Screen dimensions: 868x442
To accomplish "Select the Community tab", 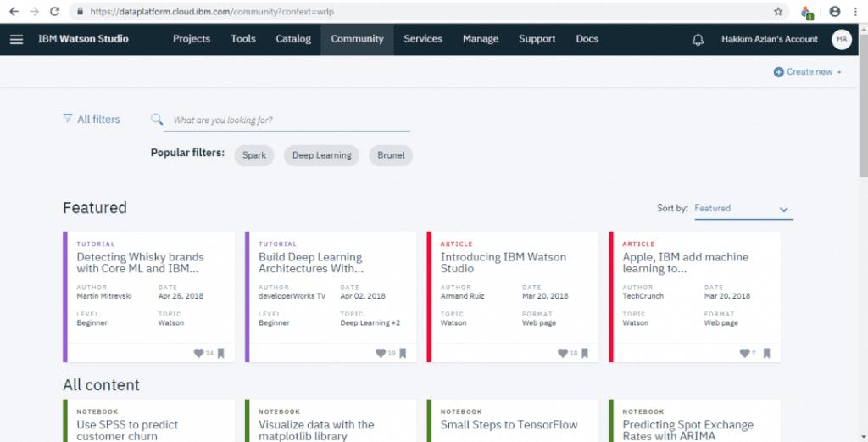I will click(357, 39).
